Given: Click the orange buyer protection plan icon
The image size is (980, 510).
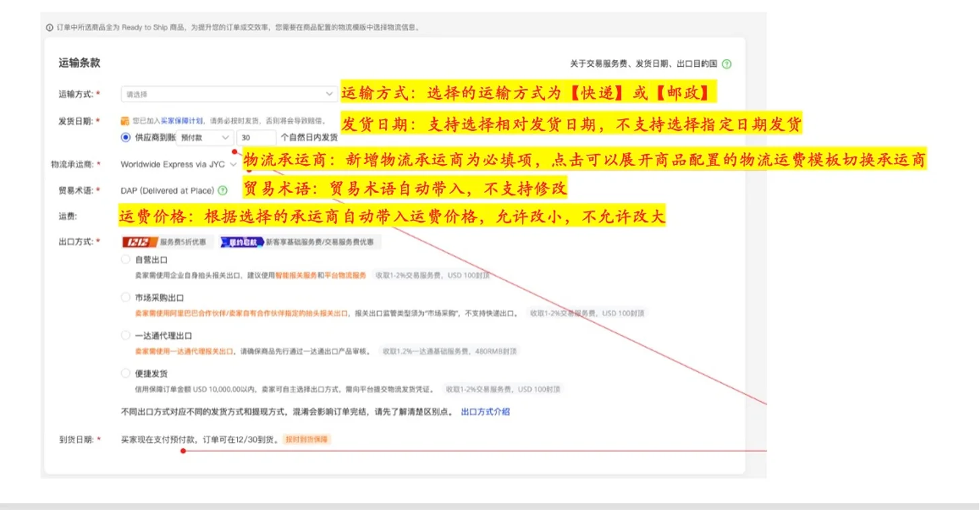Looking at the screenshot, I should 125,121.
